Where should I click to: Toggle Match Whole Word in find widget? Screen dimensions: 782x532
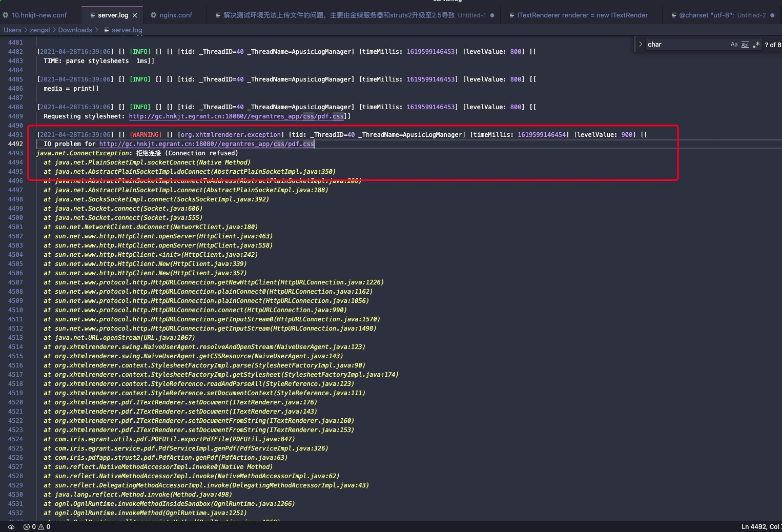[x=745, y=45]
